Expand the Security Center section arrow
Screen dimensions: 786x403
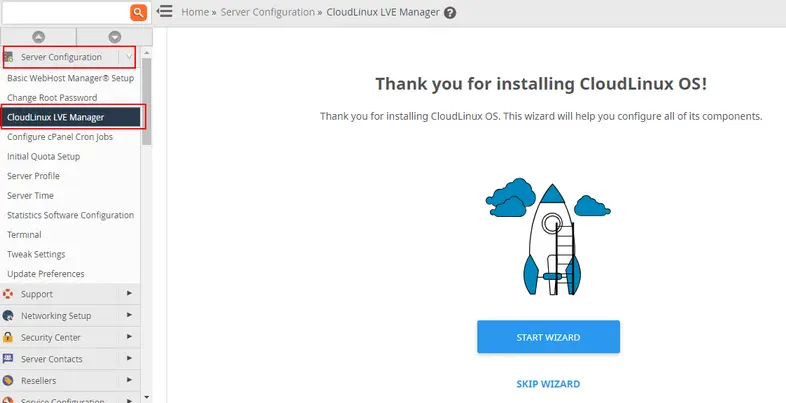point(129,337)
